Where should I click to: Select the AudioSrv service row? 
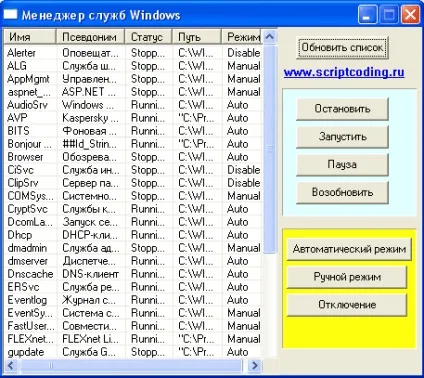[x=133, y=105]
